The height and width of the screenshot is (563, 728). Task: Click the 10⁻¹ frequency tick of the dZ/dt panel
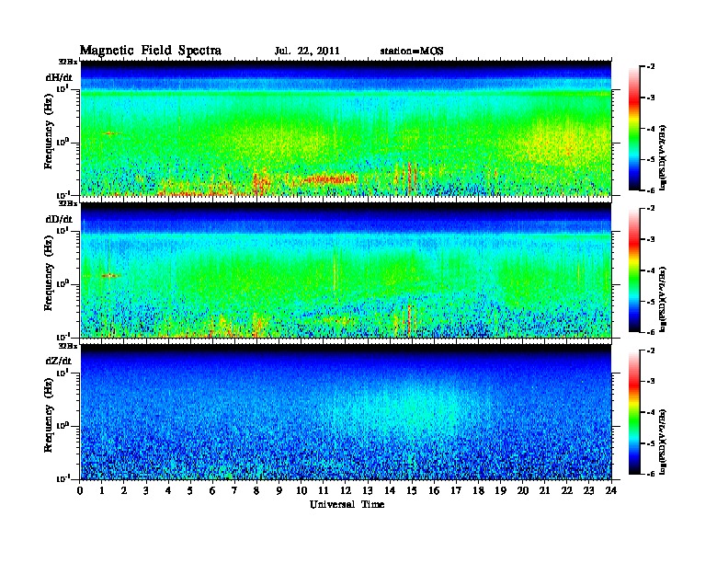[x=62, y=479]
